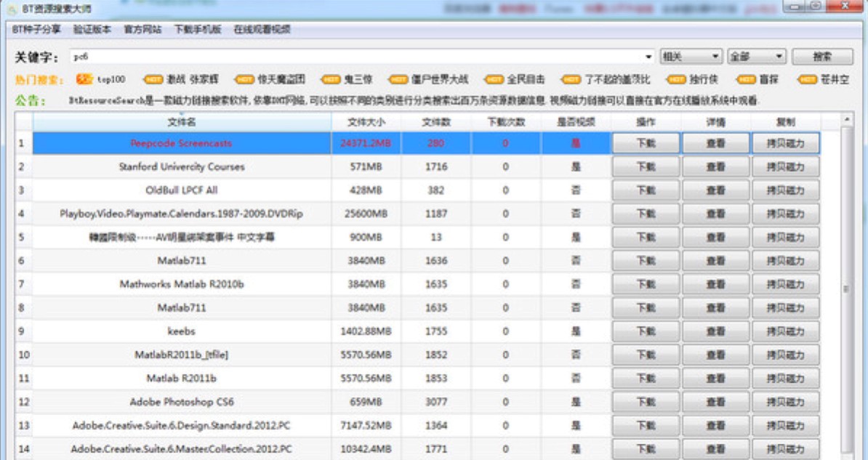This screenshot has width=868, height=460.
Task: Click the HOT badge next to 独行侠
Action: click(x=676, y=79)
